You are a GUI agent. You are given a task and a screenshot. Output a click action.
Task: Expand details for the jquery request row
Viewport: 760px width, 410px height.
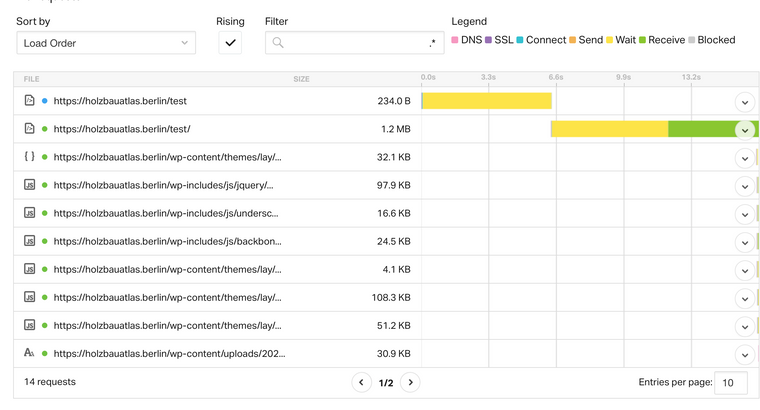click(x=744, y=186)
